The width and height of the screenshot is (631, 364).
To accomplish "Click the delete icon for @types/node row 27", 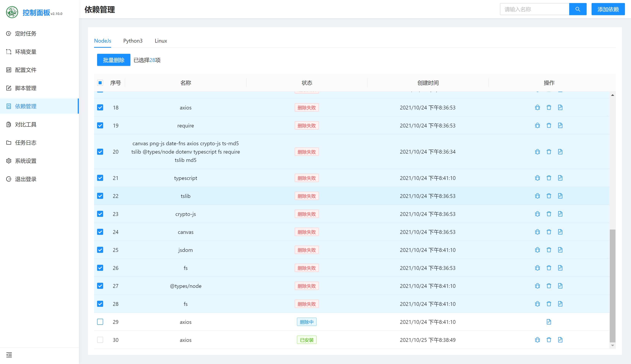I will pyautogui.click(x=549, y=286).
